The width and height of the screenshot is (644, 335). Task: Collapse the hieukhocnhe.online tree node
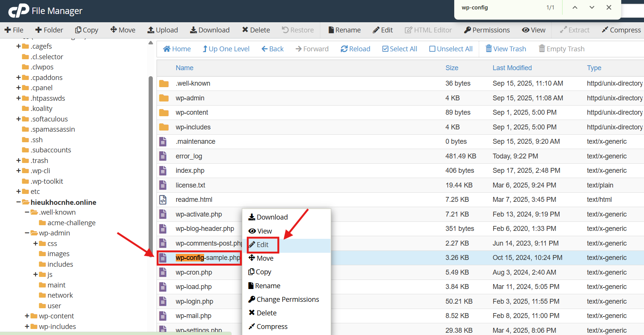[x=18, y=202]
